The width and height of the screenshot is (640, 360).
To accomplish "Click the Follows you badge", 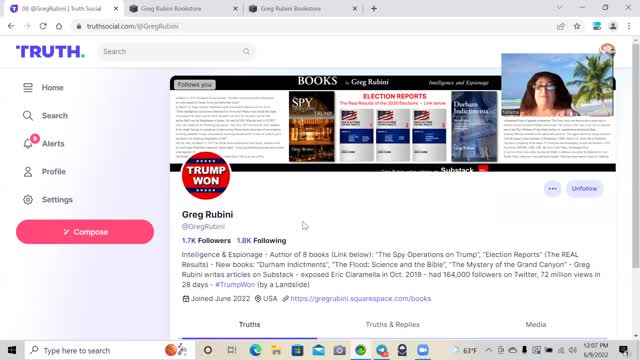I will click(x=195, y=84).
